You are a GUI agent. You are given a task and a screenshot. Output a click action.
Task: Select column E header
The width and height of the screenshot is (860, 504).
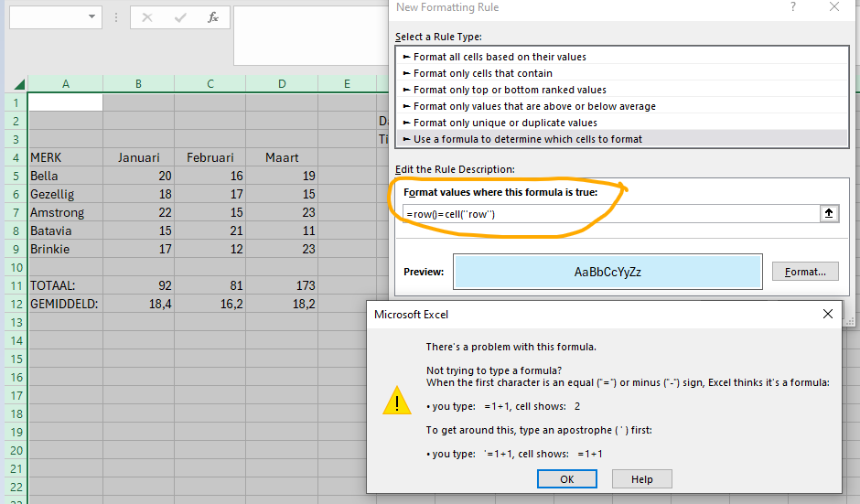coord(347,84)
